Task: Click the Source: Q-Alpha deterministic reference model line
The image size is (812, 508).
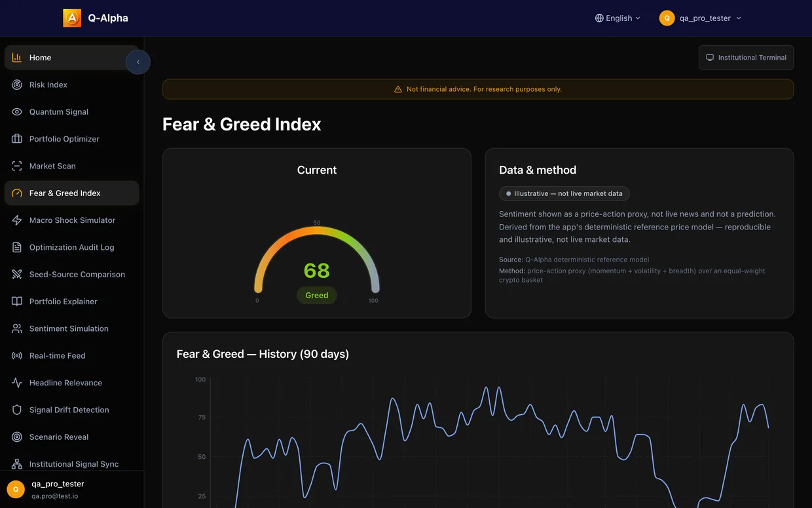Action: click(x=574, y=260)
